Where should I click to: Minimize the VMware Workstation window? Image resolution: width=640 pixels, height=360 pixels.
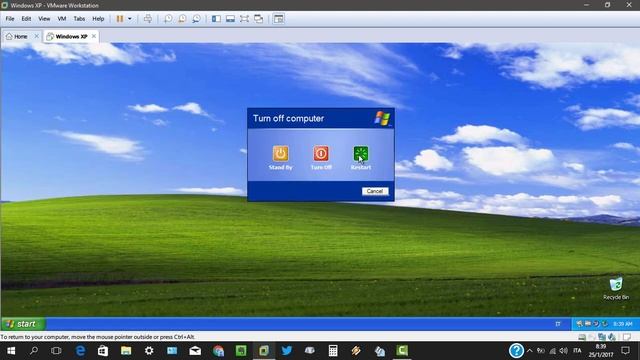click(587, 5)
